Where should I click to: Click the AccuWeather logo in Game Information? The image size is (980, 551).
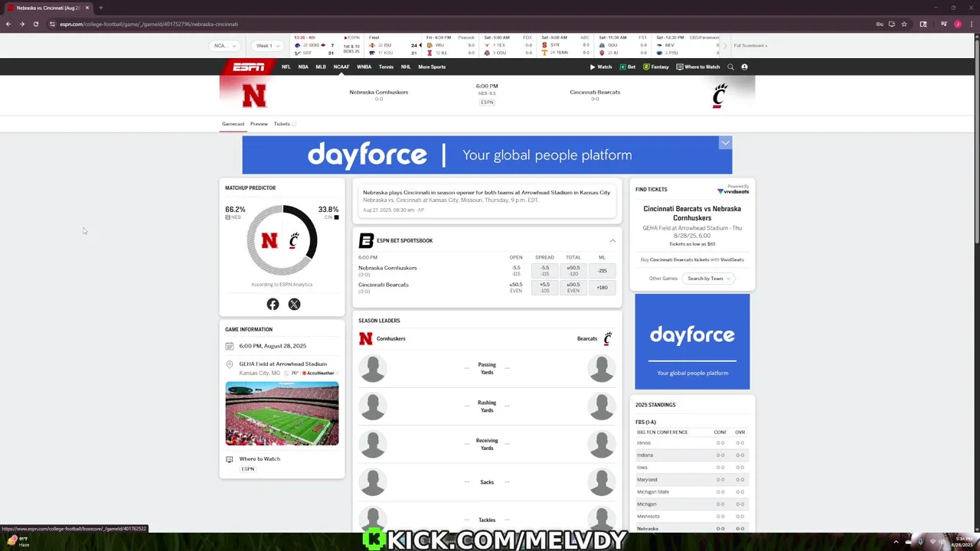[318, 373]
